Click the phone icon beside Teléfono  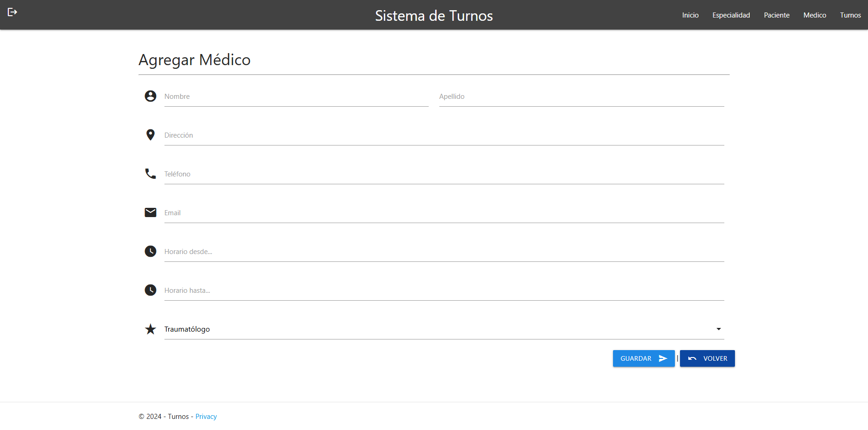[x=150, y=174]
